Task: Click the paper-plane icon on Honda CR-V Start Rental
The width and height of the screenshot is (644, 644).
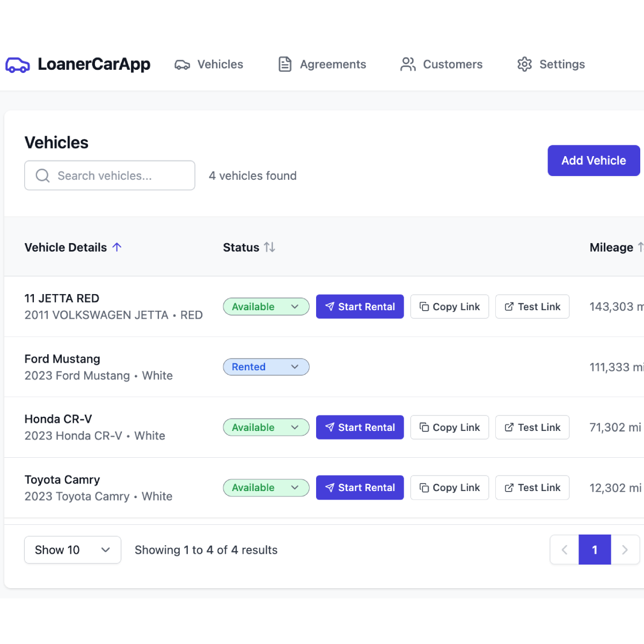Action: click(x=331, y=427)
